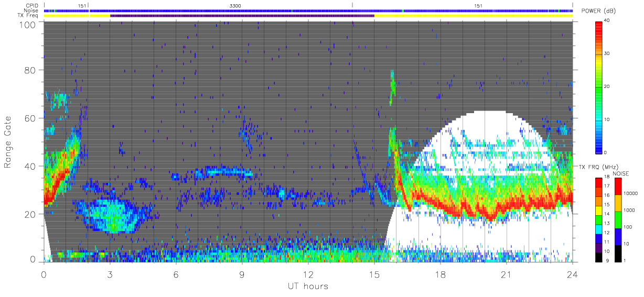The height and width of the screenshot is (297, 644).
Task: Click the CPID value 3300
Action: click(x=235, y=5)
